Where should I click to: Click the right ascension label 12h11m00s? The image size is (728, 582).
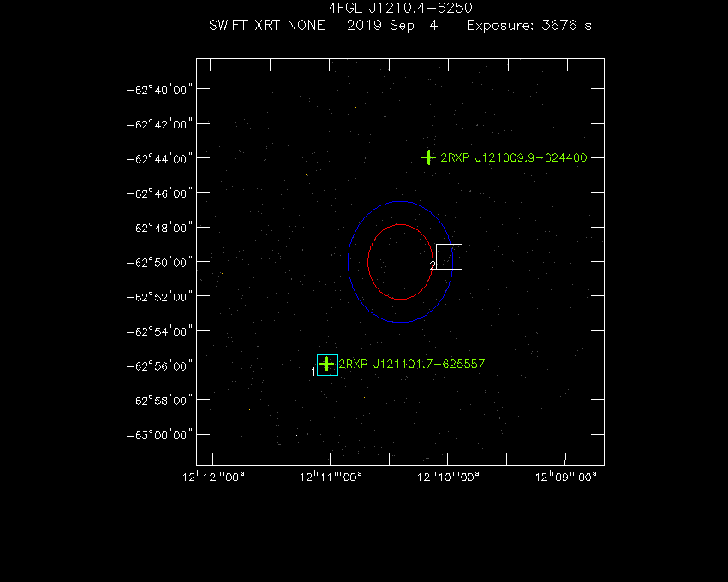331,477
